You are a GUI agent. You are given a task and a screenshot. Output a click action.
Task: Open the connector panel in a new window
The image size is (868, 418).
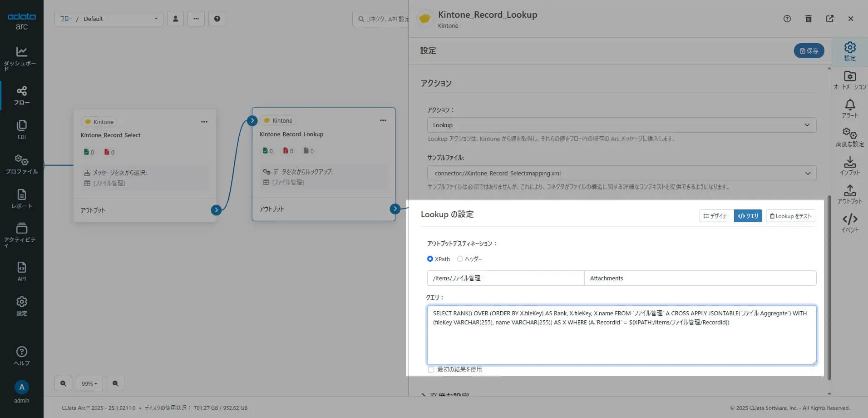point(830,19)
